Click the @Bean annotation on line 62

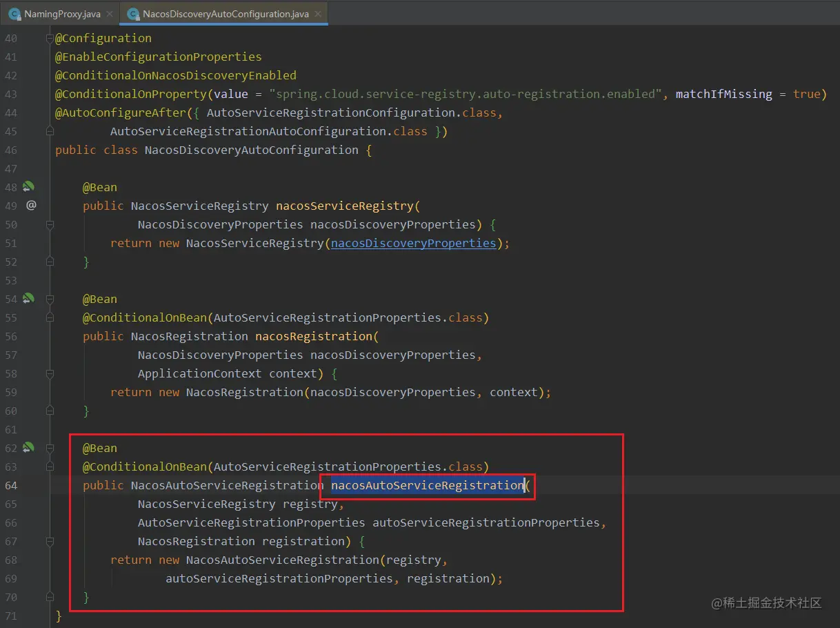tap(100, 448)
